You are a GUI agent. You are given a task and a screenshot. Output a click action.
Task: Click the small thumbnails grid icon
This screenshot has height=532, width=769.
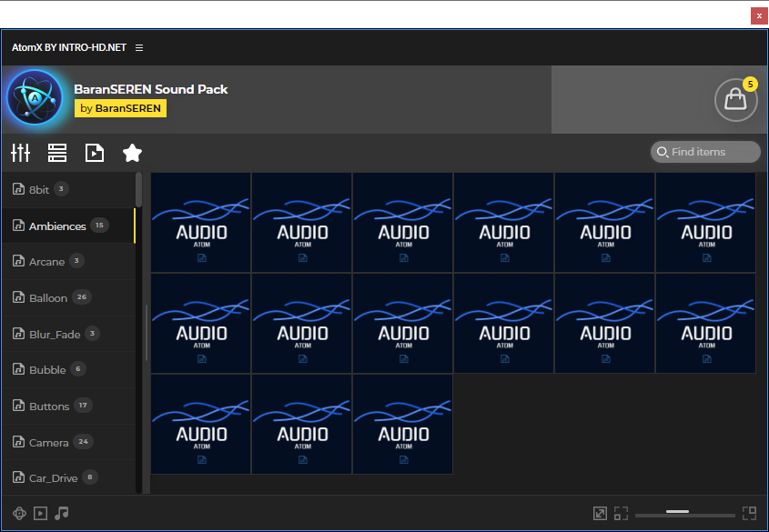tap(621, 513)
